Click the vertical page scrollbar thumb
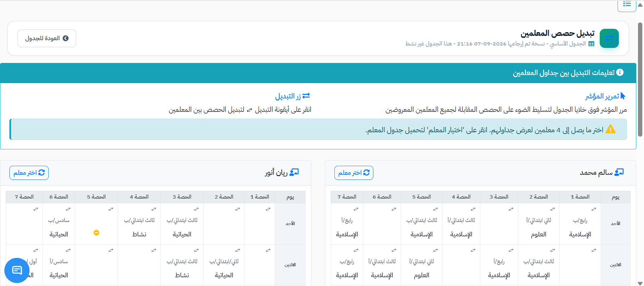Screen dimensions: 644x286 [640, 80]
